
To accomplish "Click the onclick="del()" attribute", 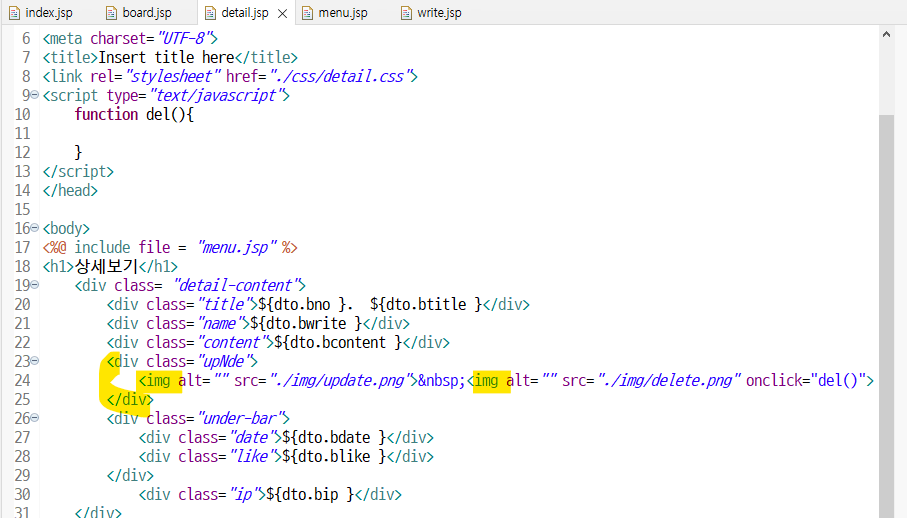I will [x=806, y=380].
